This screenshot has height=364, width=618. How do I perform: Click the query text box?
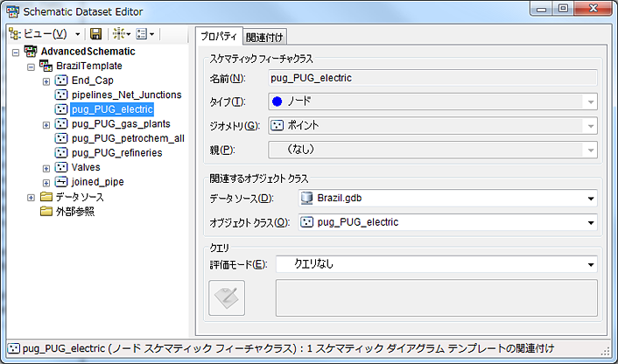click(x=437, y=297)
